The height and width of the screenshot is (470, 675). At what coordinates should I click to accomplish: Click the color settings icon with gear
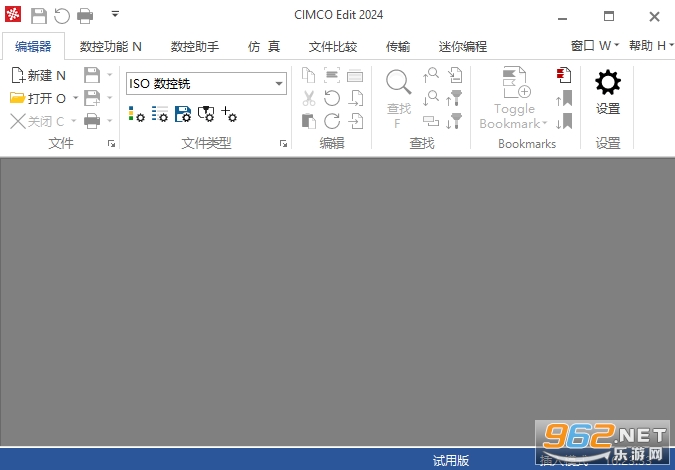coord(136,114)
